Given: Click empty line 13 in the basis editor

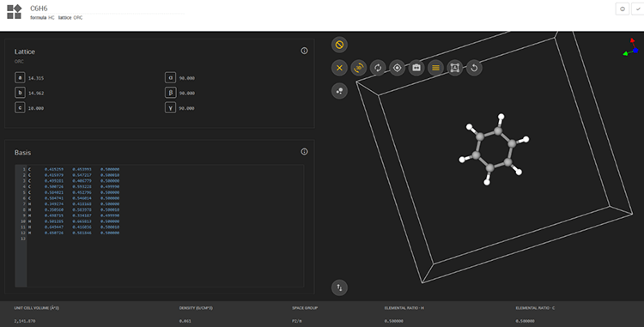Looking at the screenshot, I should (164, 239).
